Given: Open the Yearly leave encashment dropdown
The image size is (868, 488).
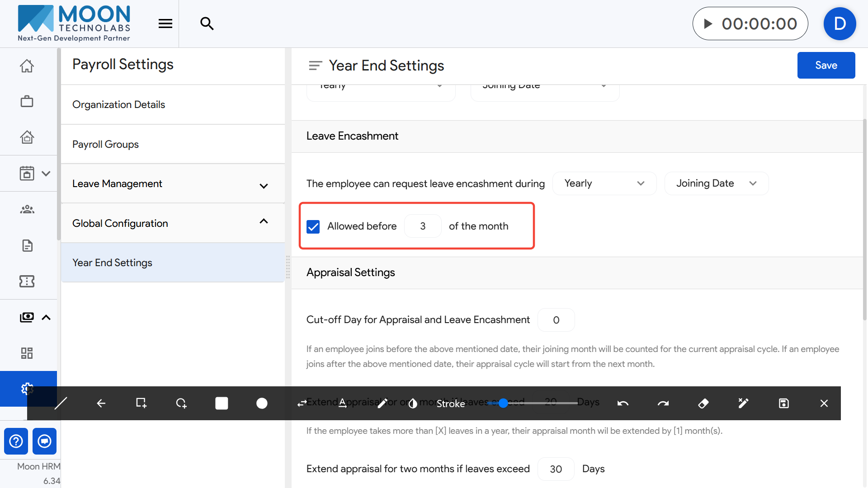Looking at the screenshot, I should coord(604,183).
